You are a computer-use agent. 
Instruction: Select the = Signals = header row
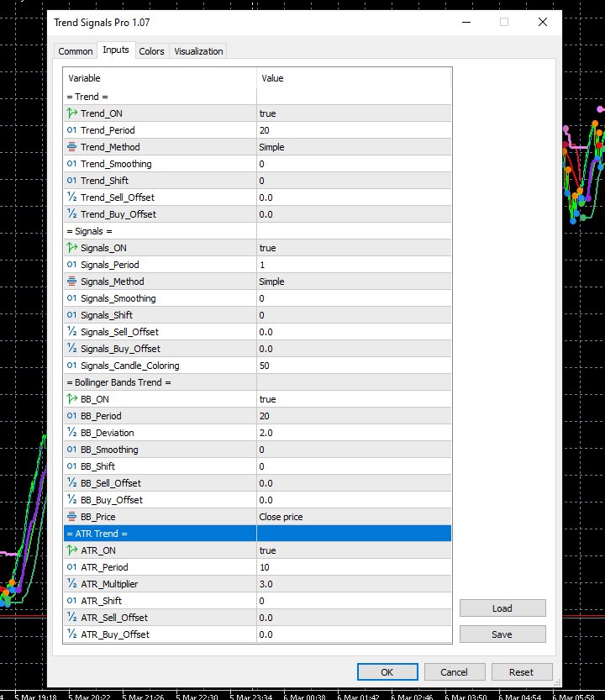coord(257,231)
